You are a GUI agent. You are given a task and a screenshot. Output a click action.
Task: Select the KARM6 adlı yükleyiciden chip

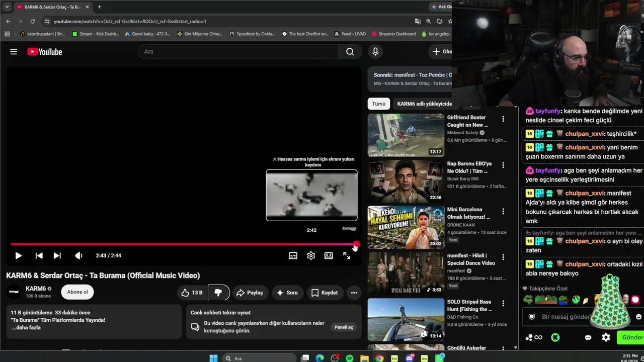[425, 104]
